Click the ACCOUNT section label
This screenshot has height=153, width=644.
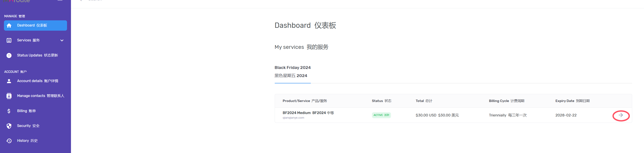[15, 72]
